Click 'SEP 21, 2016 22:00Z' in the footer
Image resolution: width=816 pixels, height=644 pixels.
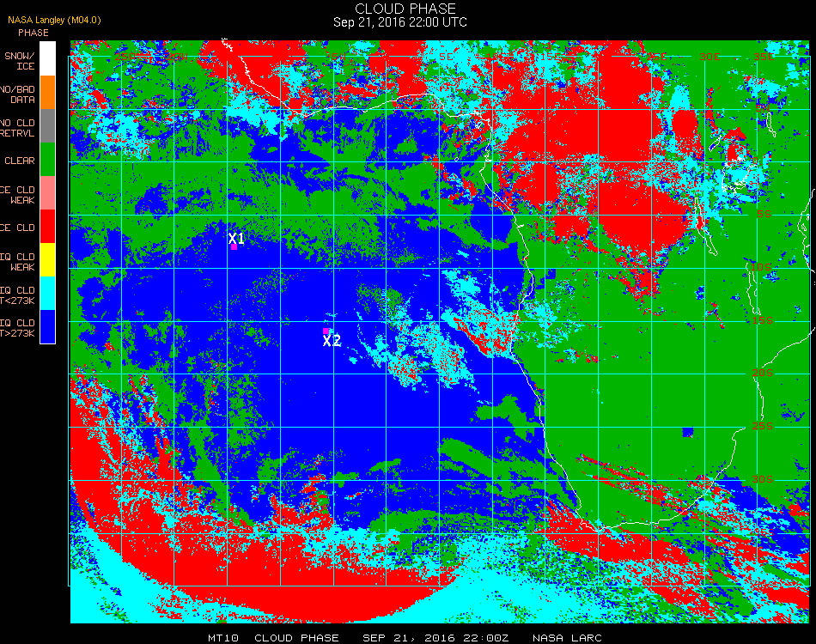pyautogui.click(x=435, y=638)
